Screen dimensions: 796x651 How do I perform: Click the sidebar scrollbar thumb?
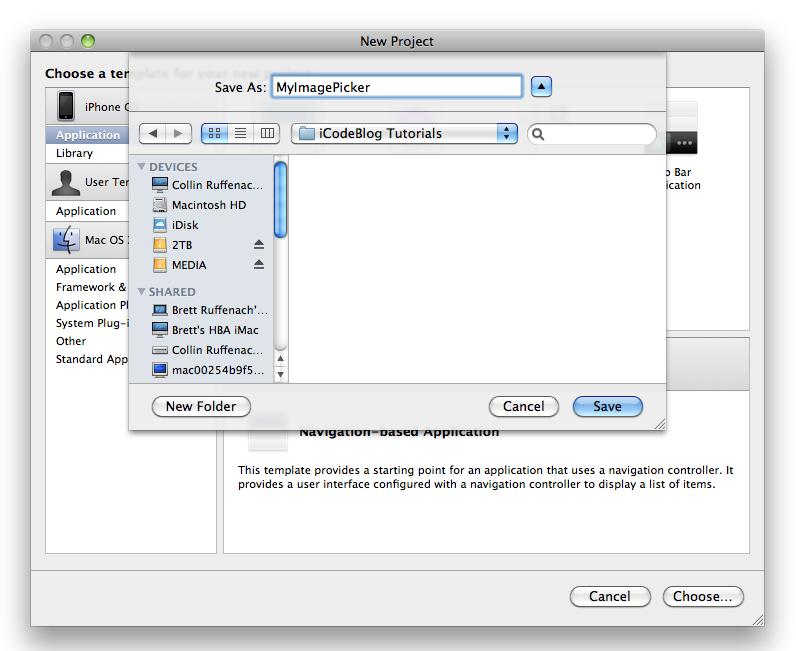[280, 200]
